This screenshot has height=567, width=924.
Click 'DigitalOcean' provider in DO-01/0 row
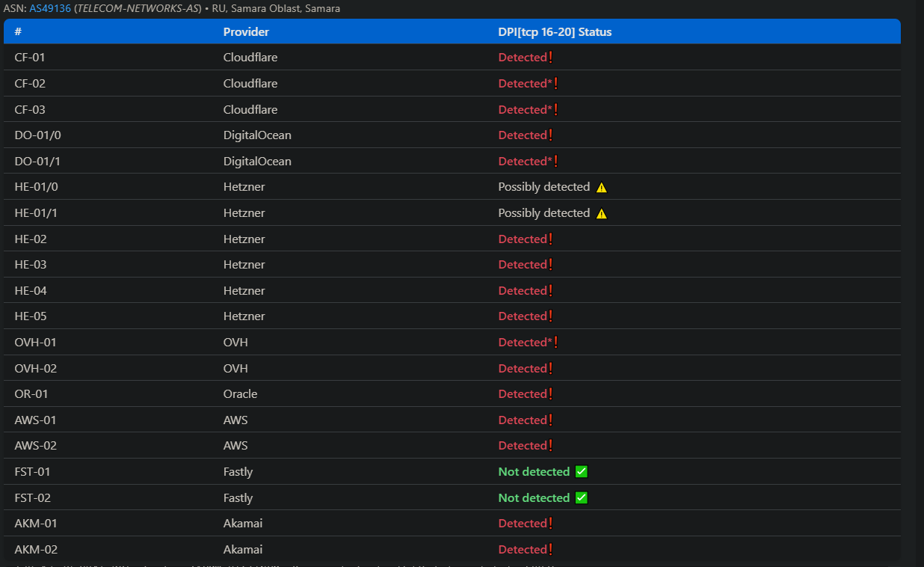(257, 135)
